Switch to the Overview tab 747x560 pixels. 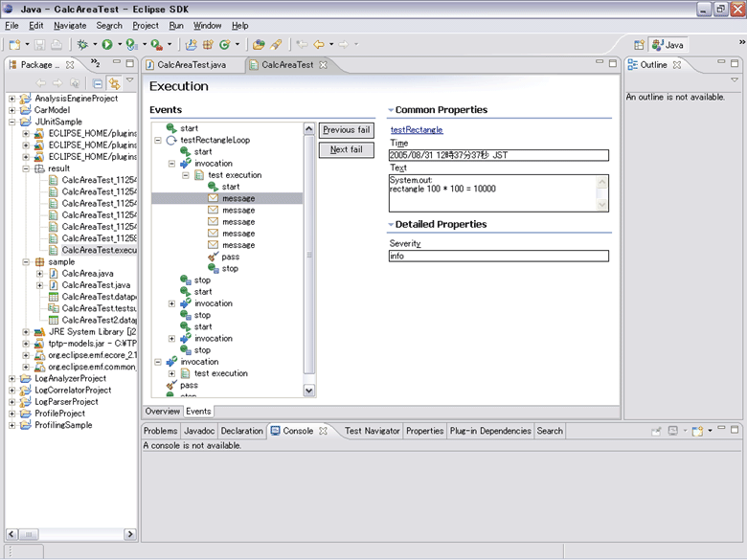pos(163,412)
